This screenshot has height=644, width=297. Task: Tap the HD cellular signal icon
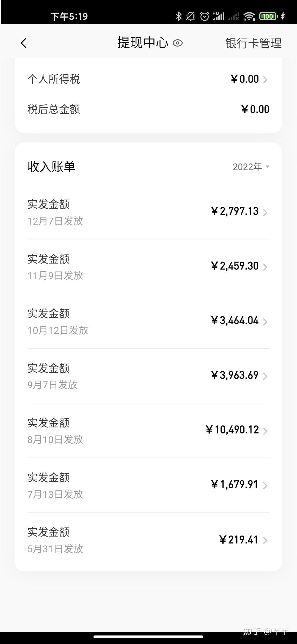pyautogui.click(x=219, y=16)
